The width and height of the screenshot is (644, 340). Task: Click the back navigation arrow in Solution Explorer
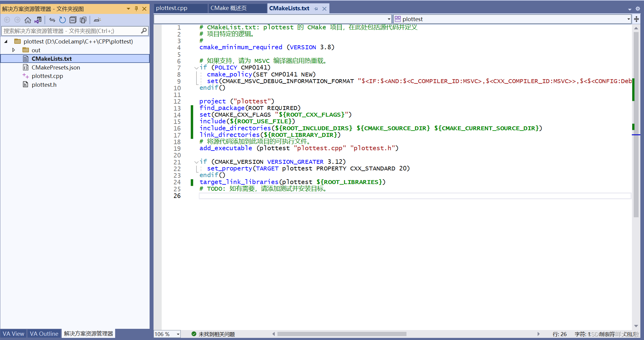tap(7, 20)
